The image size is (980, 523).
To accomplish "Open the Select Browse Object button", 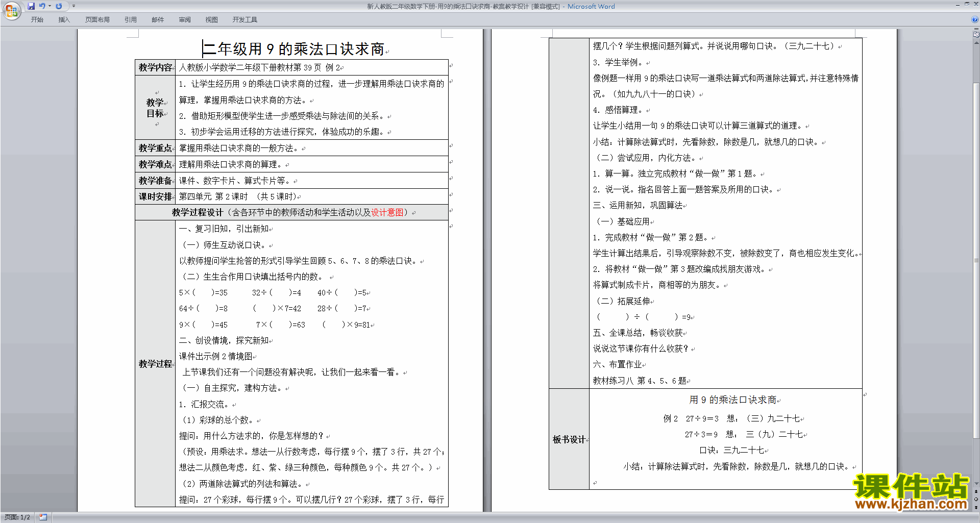I will 976,499.
